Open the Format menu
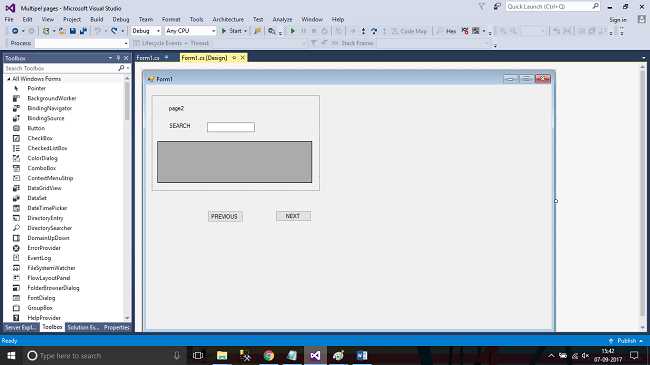The image size is (650, 365). click(171, 19)
